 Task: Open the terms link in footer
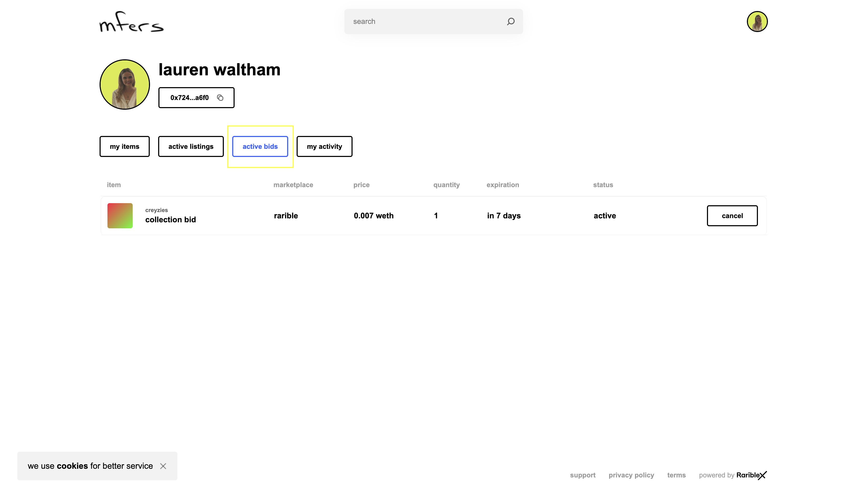pyautogui.click(x=676, y=475)
